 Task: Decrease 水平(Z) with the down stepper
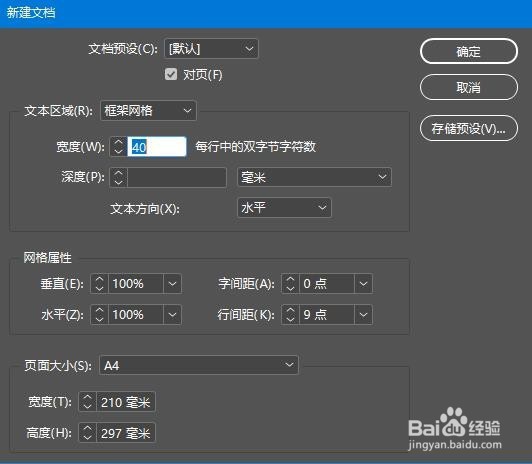coord(99,320)
